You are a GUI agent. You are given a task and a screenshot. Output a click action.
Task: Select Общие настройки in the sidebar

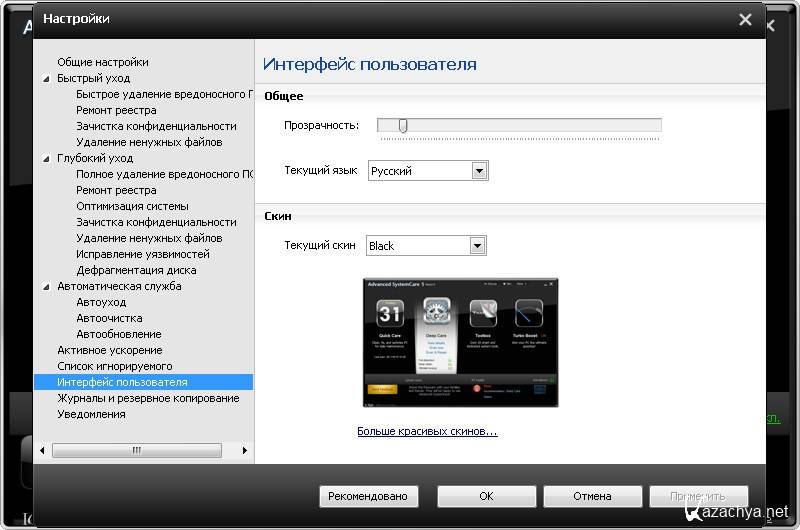click(102, 62)
